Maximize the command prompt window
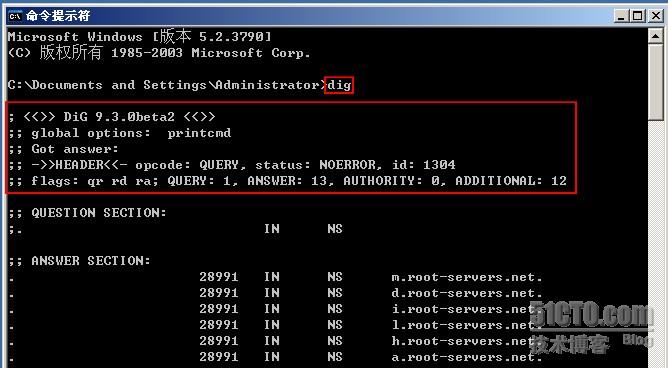This screenshot has width=668, height=368. coord(638,16)
